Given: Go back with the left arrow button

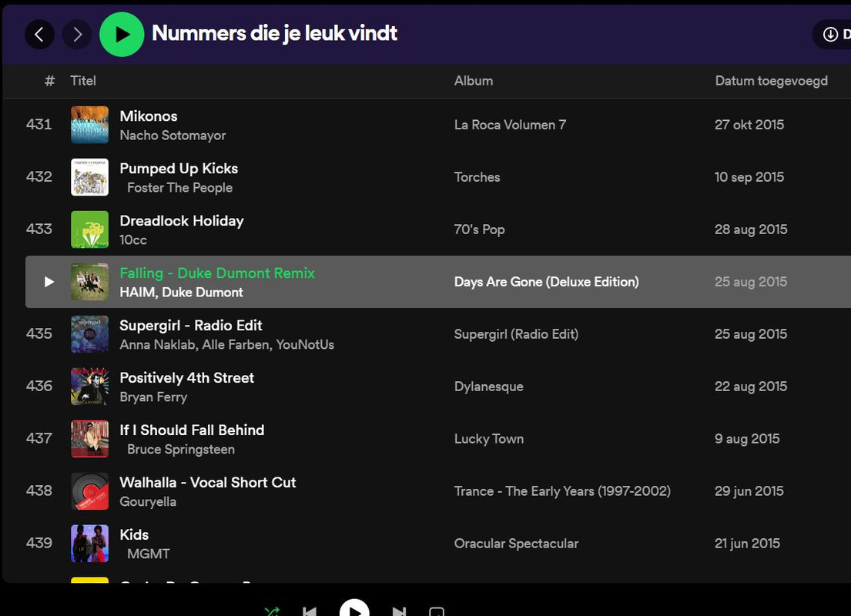Looking at the screenshot, I should point(39,35).
